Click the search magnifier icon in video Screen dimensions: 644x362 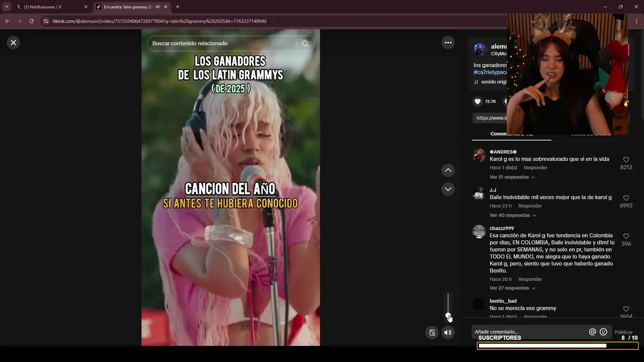tap(305, 44)
